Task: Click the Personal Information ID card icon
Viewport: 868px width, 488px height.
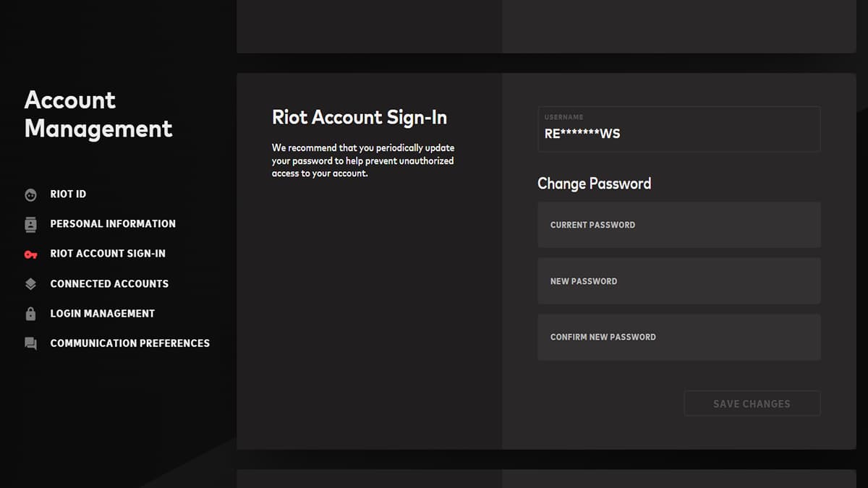Action: pyautogui.click(x=30, y=223)
